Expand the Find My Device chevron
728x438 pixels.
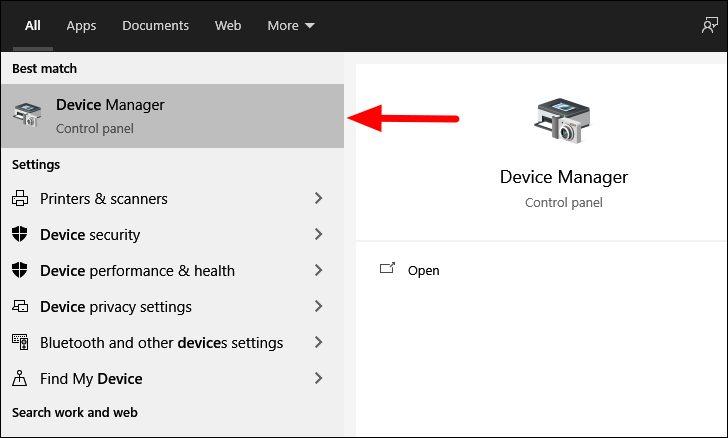point(318,378)
